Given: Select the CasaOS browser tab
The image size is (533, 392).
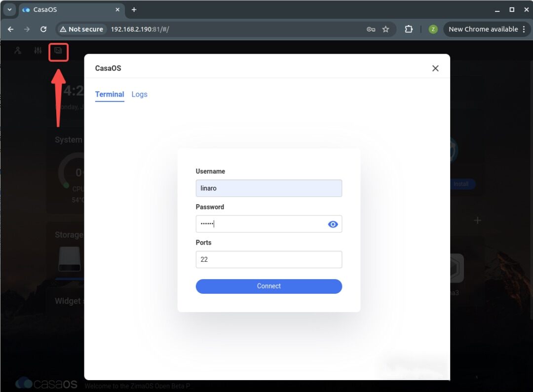Looking at the screenshot, I should pyautogui.click(x=72, y=9).
